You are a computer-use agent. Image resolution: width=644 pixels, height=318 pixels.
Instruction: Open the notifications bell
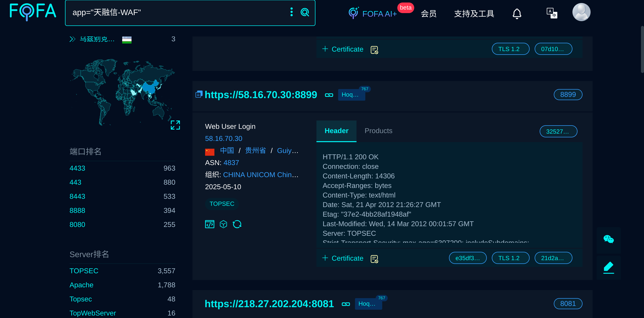517,14
